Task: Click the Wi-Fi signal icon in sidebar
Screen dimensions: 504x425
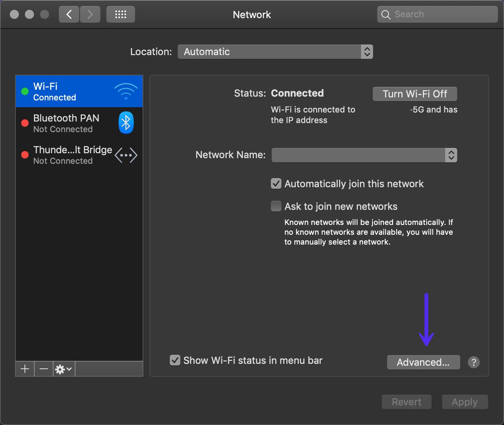Action: tap(126, 91)
